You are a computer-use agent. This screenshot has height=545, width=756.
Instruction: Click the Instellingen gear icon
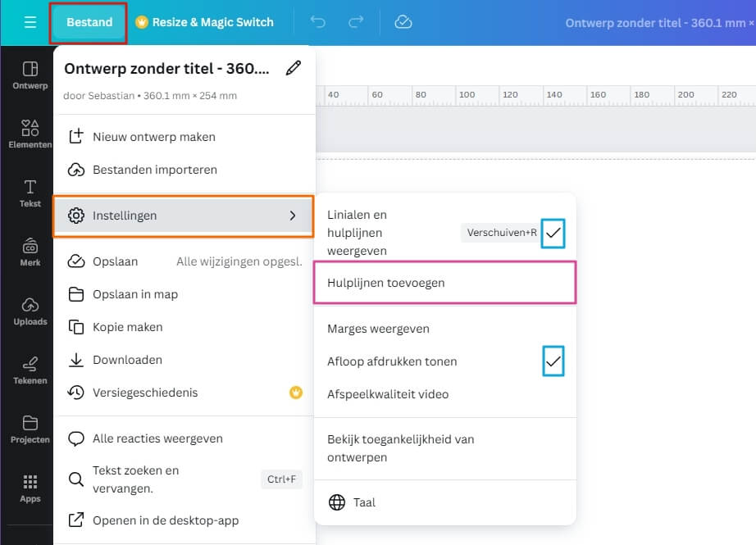[x=75, y=216]
